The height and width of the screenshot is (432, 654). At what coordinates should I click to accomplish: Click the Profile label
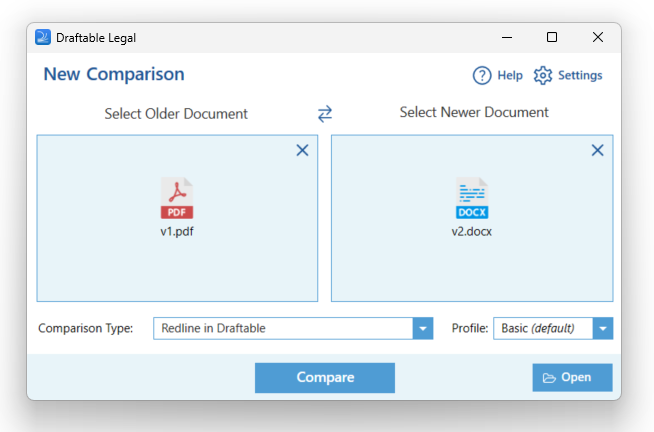coord(470,328)
